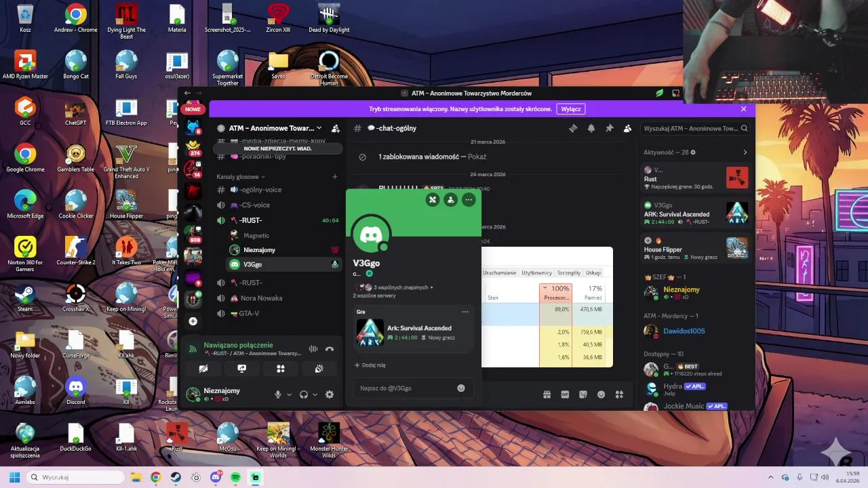
Task: Open Spotify from the Windows taskbar
Action: pyautogui.click(x=235, y=477)
